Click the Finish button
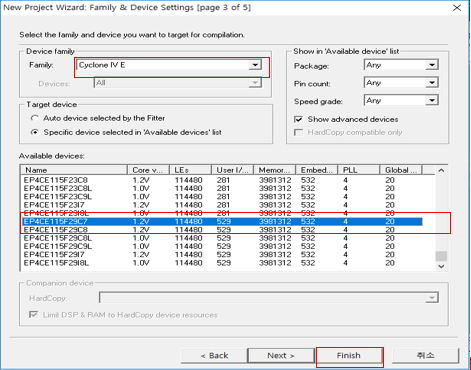The height and width of the screenshot is (370, 471). pyautogui.click(x=349, y=356)
